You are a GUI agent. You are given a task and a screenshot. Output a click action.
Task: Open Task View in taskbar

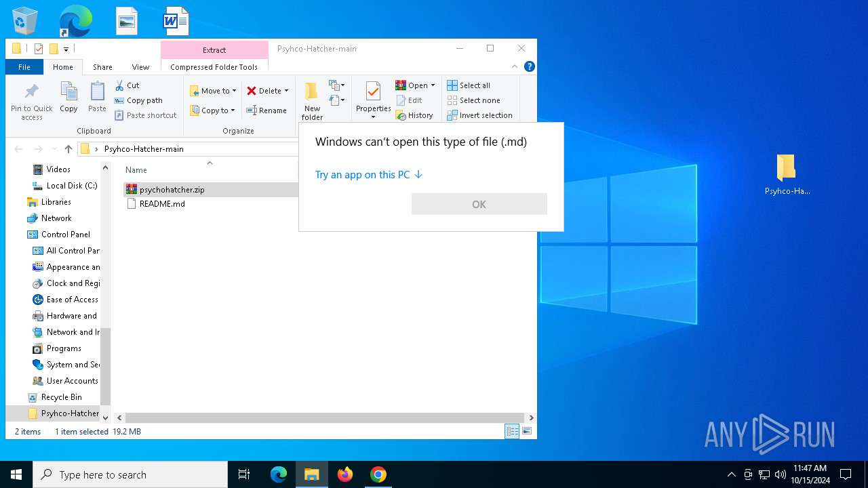(244, 474)
